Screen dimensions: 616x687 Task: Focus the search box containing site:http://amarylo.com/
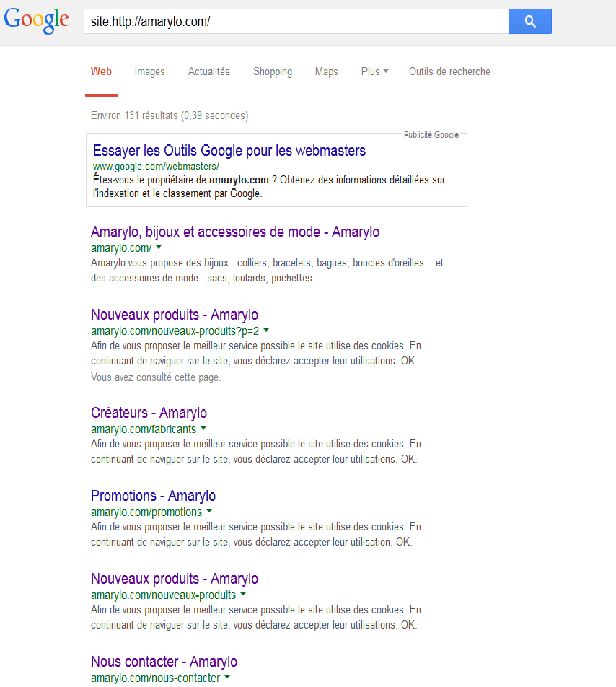coord(296,21)
